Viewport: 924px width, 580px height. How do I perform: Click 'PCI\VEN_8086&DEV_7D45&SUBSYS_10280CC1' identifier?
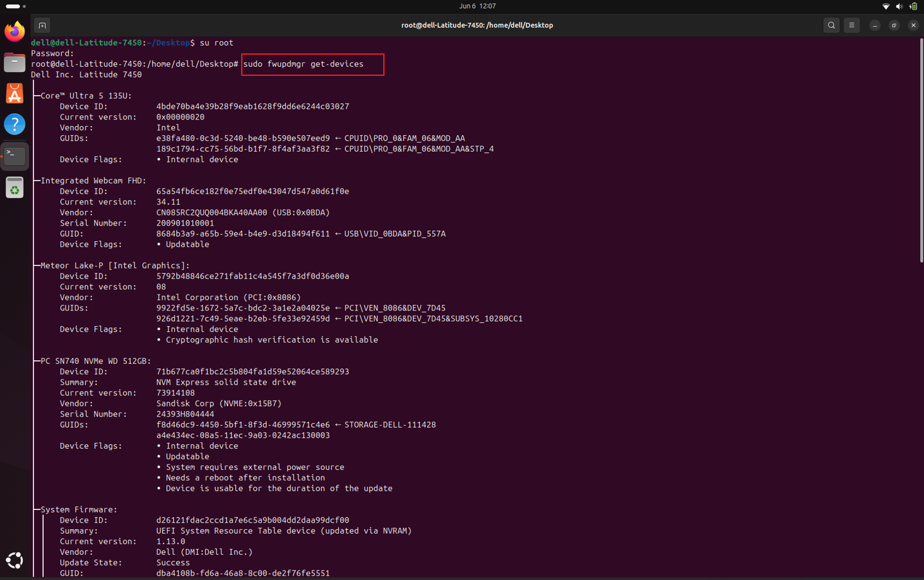[x=433, y=318]
